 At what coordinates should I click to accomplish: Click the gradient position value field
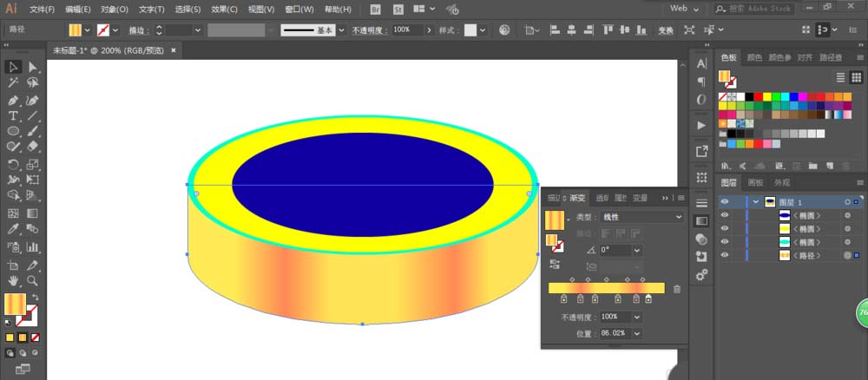(614, 333)
